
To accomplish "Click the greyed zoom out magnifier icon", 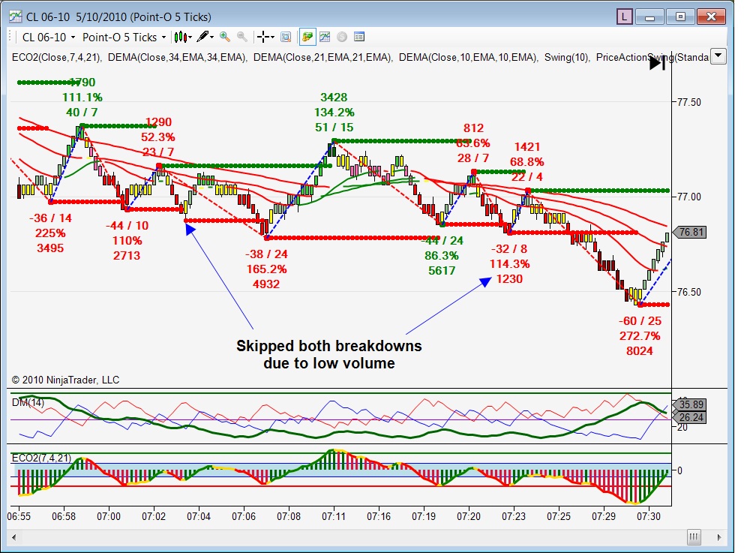I will click(x=242, y=37).
